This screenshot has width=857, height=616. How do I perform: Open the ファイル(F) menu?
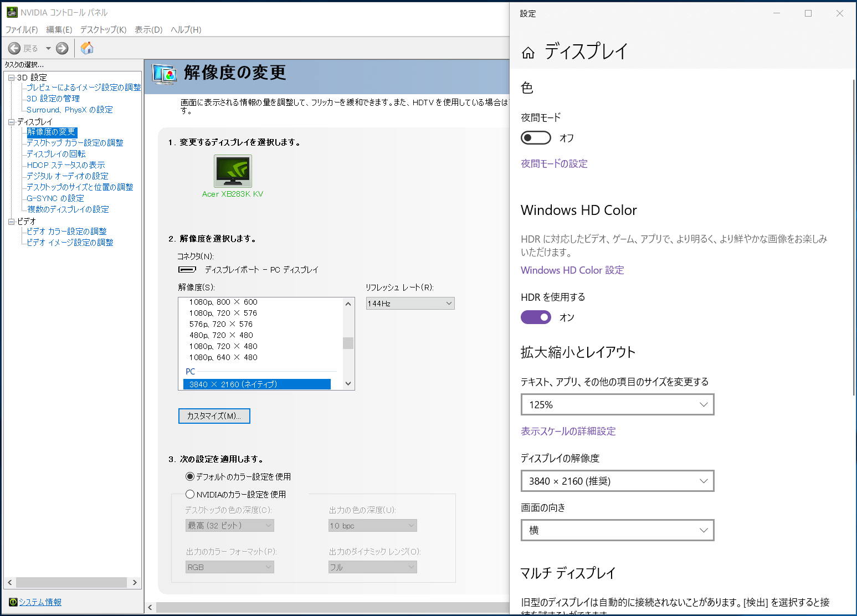22,30
